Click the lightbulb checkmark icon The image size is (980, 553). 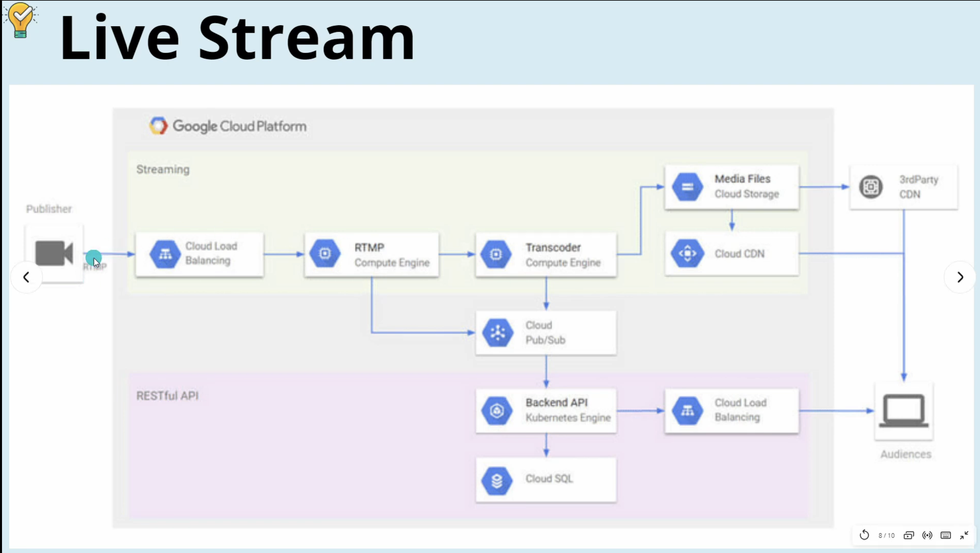tap(21, 20)
